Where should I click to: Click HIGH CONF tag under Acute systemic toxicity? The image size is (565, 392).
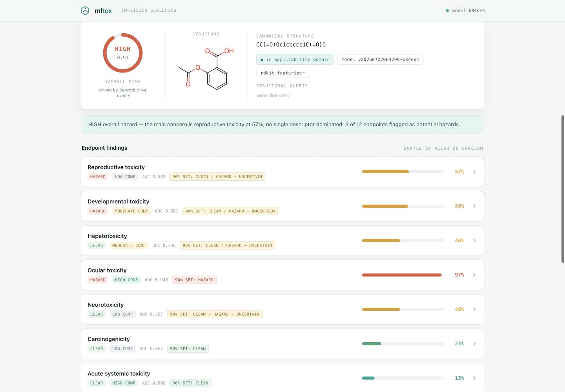pyautogui.click(x=124, y=383)
